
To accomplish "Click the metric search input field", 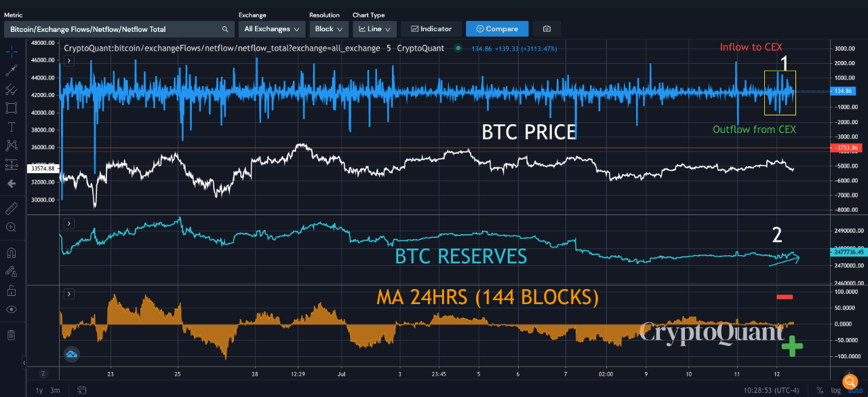I will [x=115, y=29].
